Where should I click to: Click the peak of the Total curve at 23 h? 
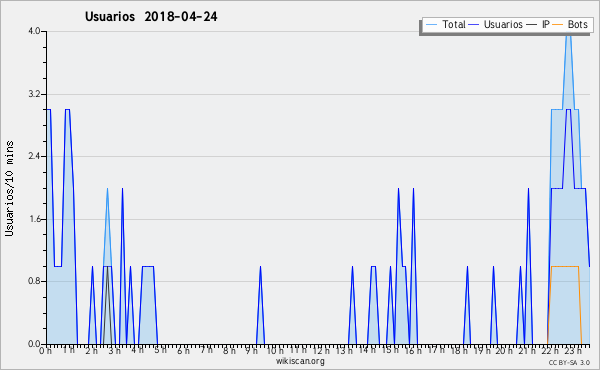point(568,34)
